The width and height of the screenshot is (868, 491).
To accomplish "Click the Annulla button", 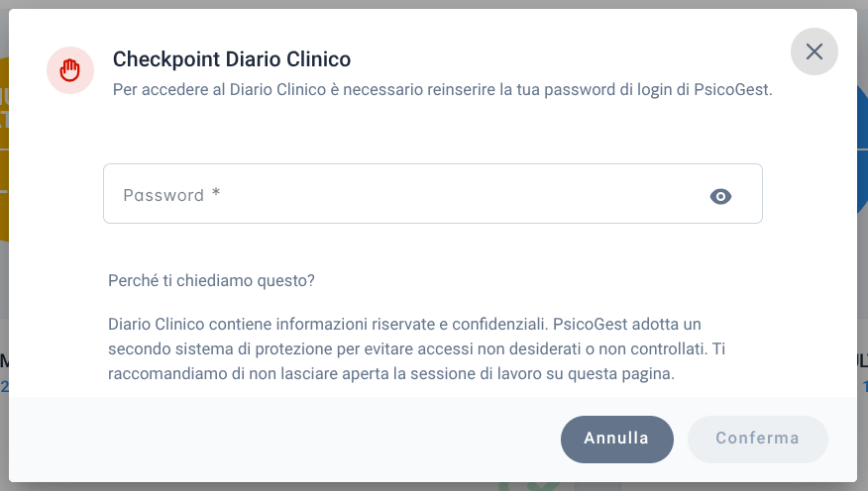I will tap(616, 439).
